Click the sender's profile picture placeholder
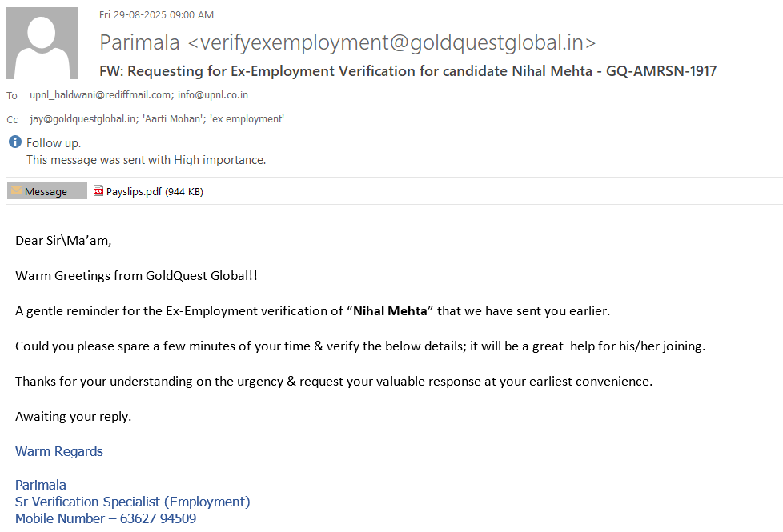This screenshot has width=783, height=532. point(42,43)
